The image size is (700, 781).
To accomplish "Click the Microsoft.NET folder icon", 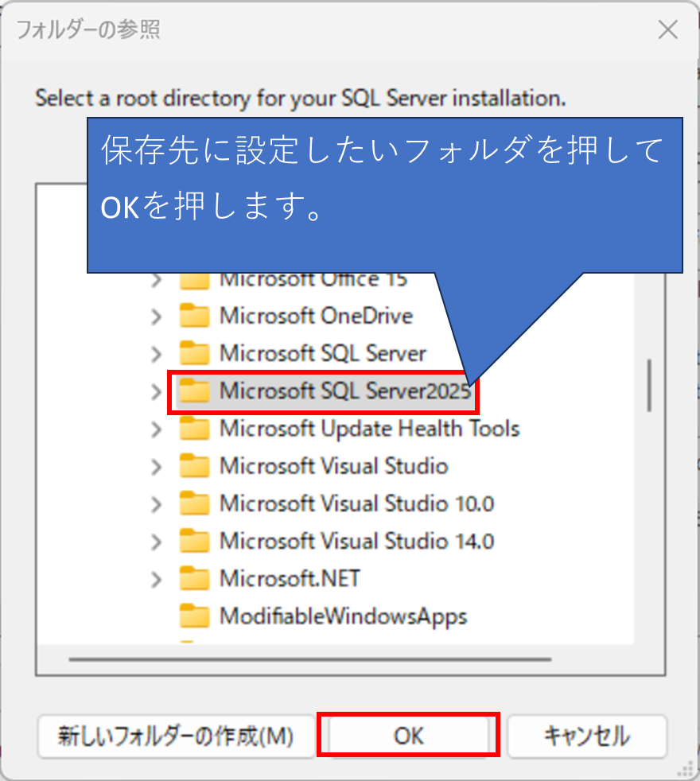I will [x=194, y=579].
